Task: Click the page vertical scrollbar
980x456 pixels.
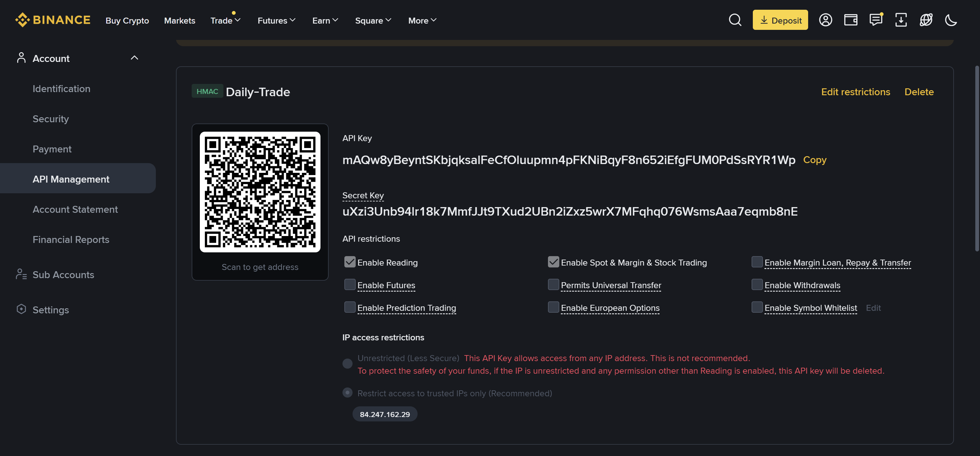Action: 977,158
